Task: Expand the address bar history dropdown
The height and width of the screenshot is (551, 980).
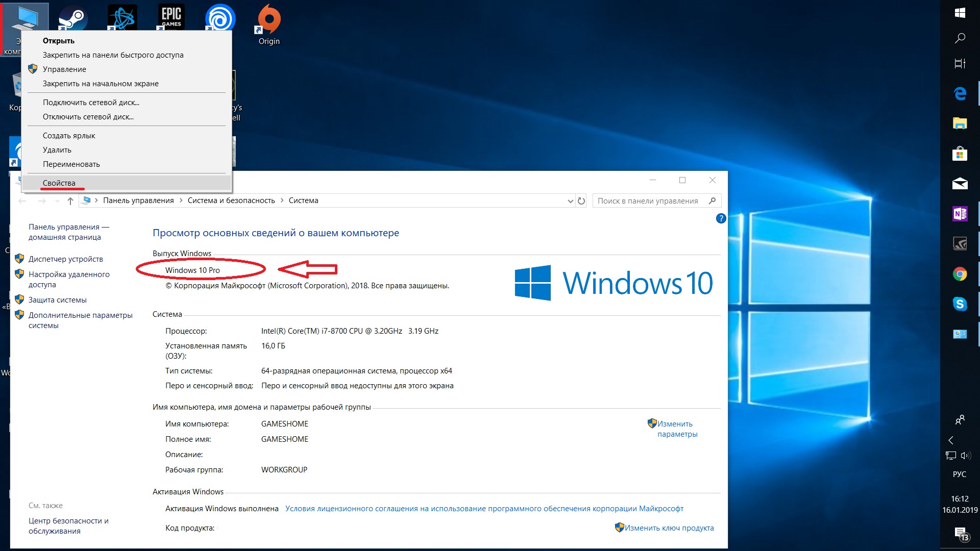Action: 570,201
